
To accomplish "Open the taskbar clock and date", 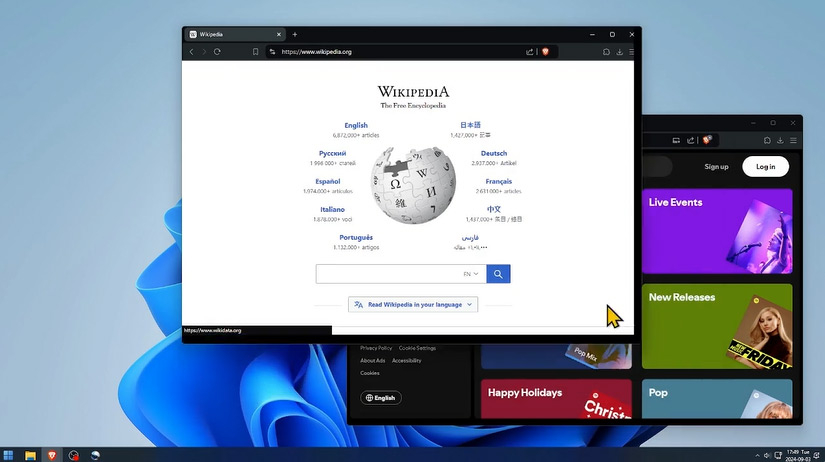I will [x=798, y=456].
